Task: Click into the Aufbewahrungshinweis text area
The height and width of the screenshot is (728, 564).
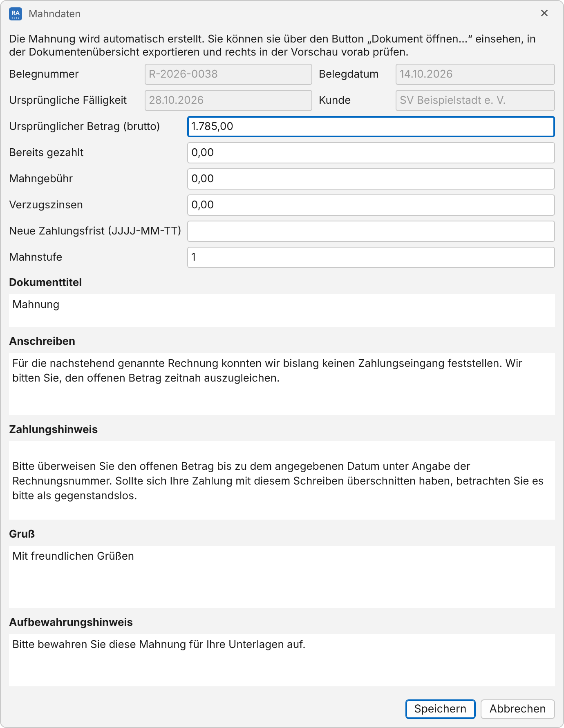Action: [282, 660]
